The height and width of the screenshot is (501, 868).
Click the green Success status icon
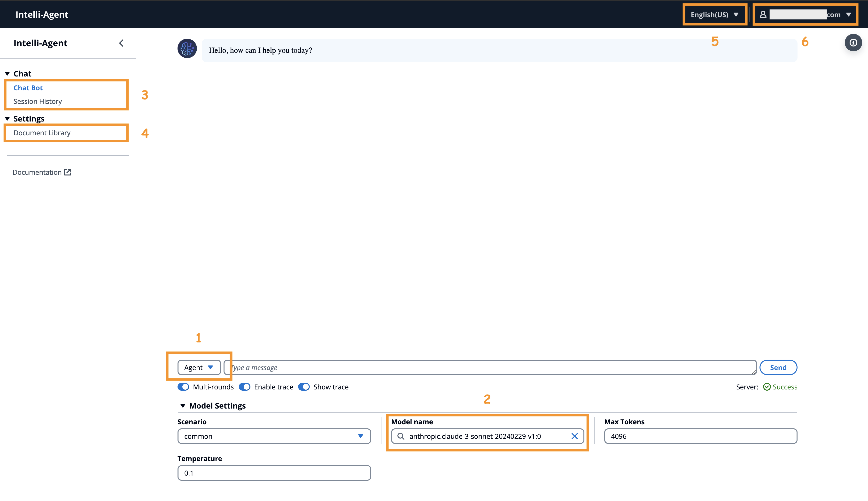click(767, 387)
